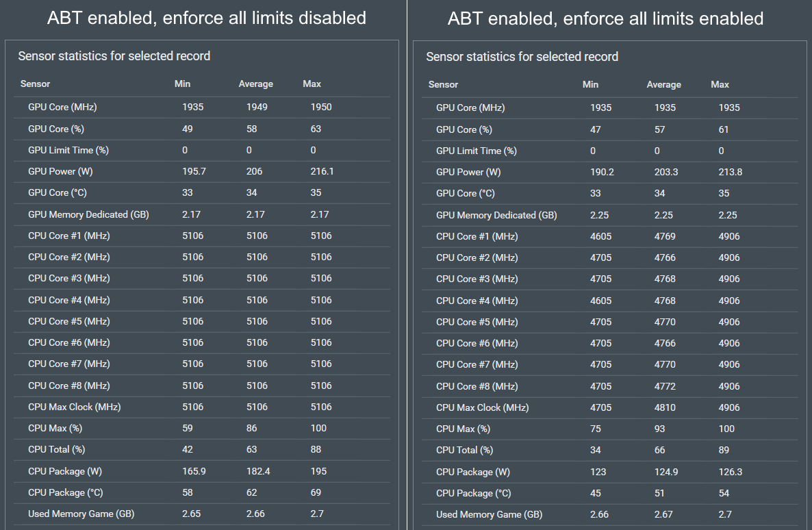Screen dimensions: 812x530
Task: Select the GPU Core (%) row in left table
Action: pos(202,129)
